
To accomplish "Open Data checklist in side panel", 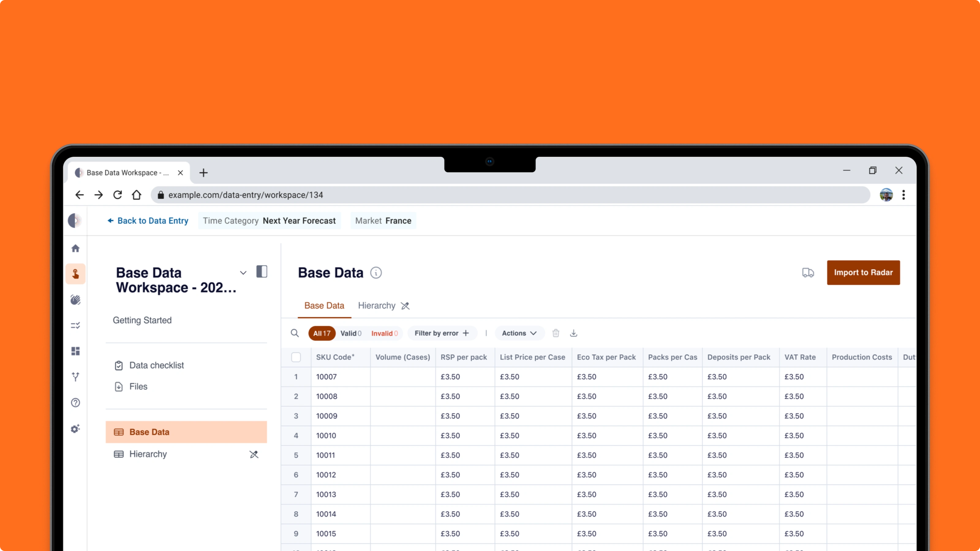I will (156, 365).
